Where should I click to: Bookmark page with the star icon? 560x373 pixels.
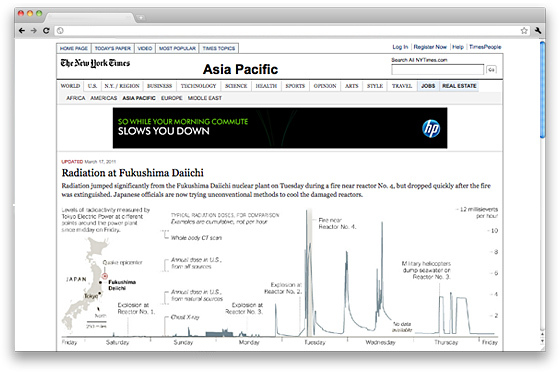pos(524,31)
